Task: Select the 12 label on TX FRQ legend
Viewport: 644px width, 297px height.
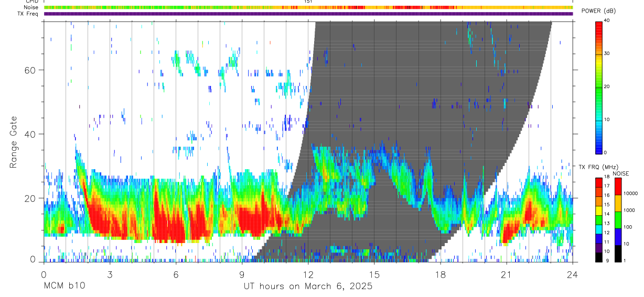Action: pos(607,233)
